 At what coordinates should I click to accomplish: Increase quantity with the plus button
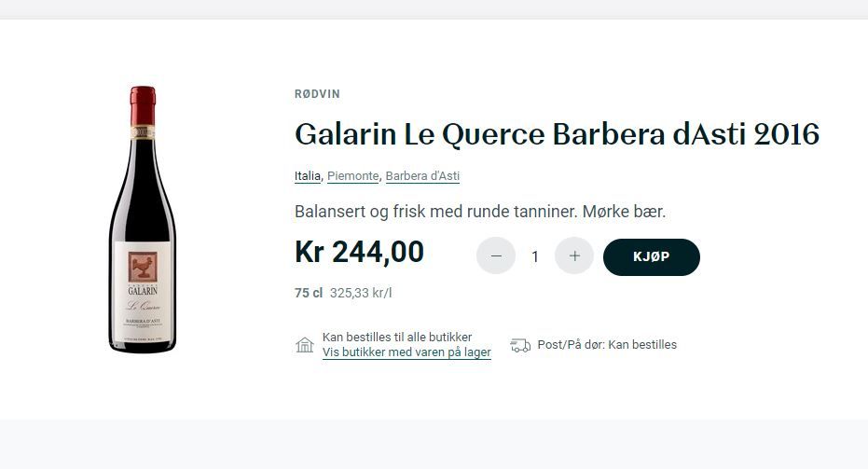[574, 256]
